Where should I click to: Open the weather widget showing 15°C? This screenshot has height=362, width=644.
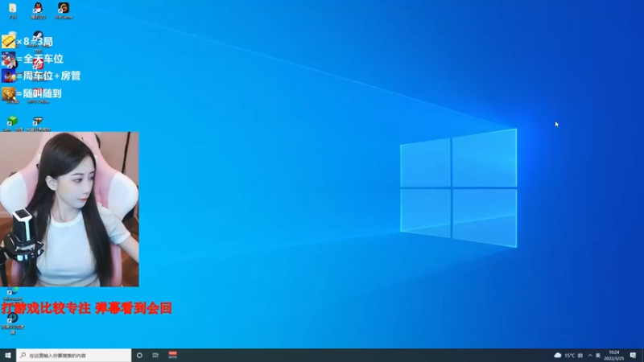point(568,356)
